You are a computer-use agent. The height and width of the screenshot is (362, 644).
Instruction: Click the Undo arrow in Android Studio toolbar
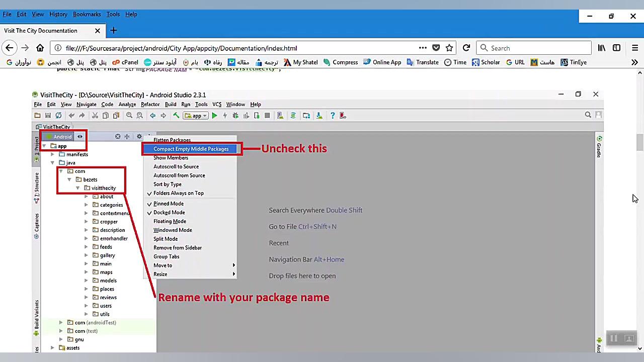pyautogui.click(x=71, y=116)
